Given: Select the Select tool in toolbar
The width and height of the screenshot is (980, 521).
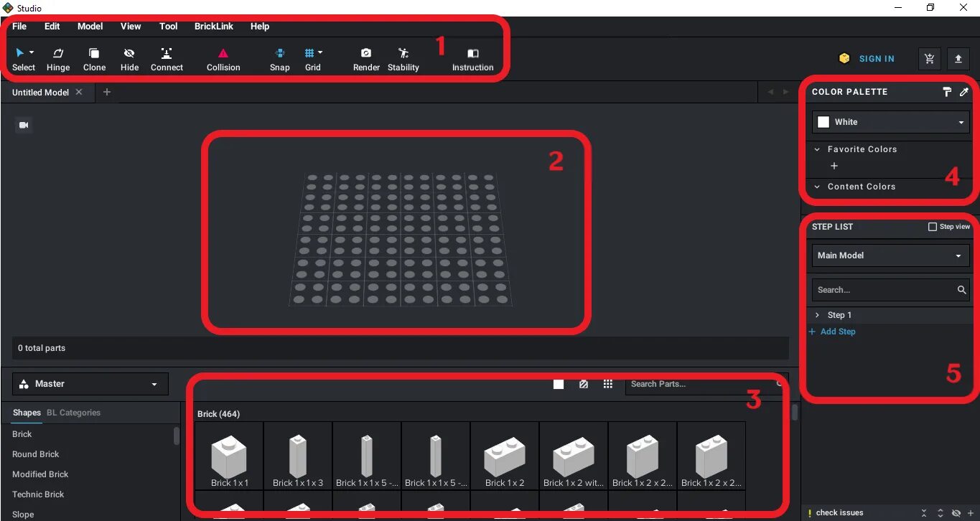Looking at the screenshot, I should pyautogui.click(x=23, y=59).
